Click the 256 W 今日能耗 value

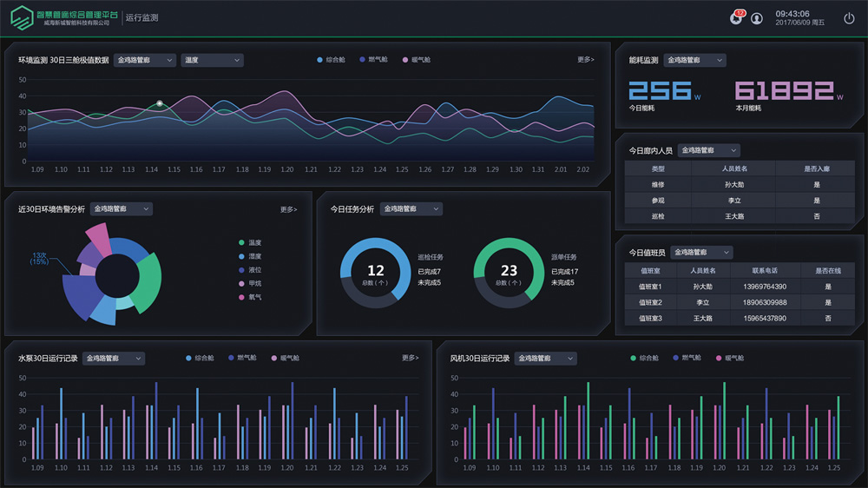click(x=665, y=91)
